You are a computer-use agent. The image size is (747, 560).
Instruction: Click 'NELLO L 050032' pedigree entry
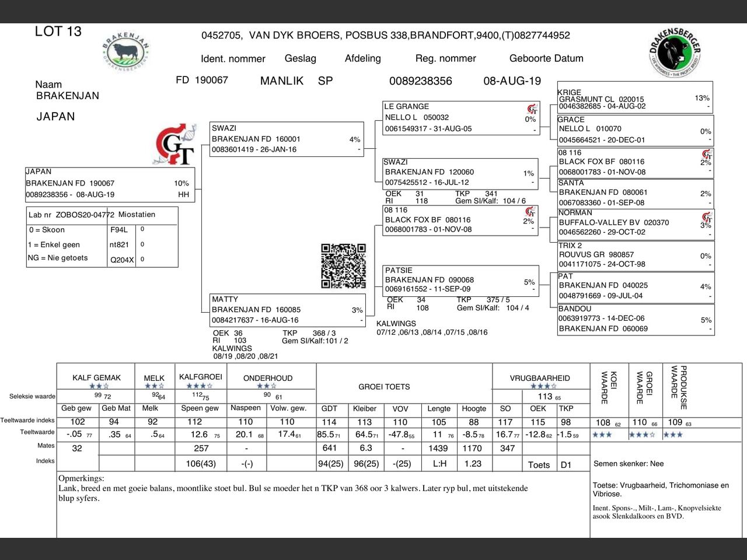pyautogui.click(x=417, y=117)
